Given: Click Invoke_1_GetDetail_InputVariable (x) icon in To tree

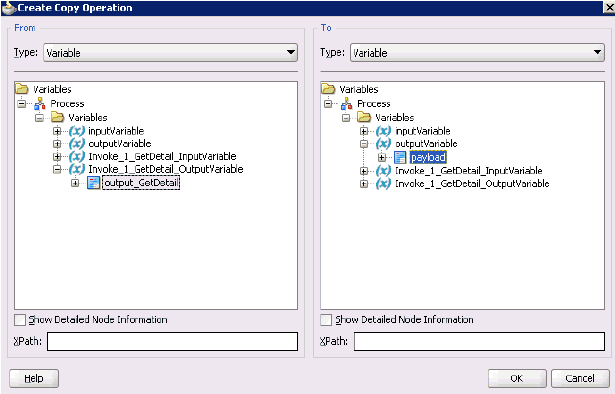Looking at the screenshot, I should (383, 171).
